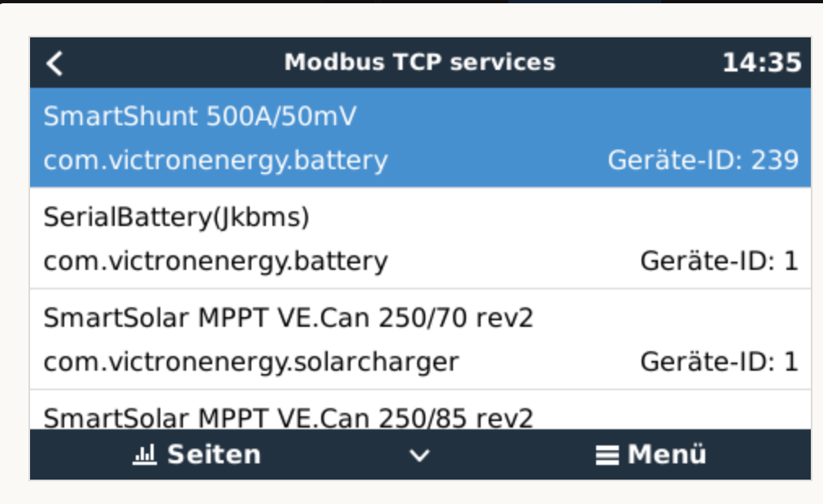Go back using the left arrow
Screen dimensions: 823x504
pos(54,63)
